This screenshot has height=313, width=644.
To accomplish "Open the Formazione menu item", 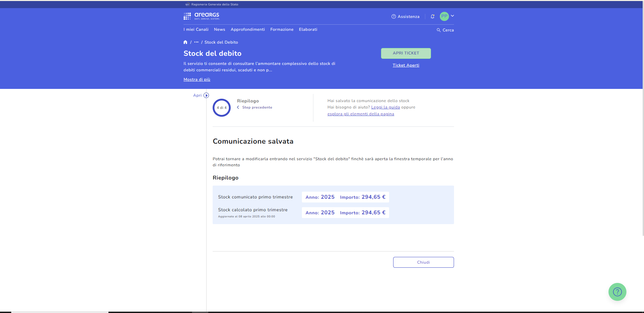I will 282,29.
